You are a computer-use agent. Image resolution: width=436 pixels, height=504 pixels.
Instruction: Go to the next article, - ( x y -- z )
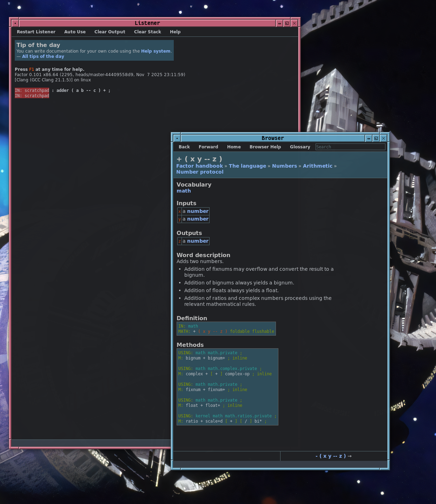pyautogui.click(x=333, y=456)
